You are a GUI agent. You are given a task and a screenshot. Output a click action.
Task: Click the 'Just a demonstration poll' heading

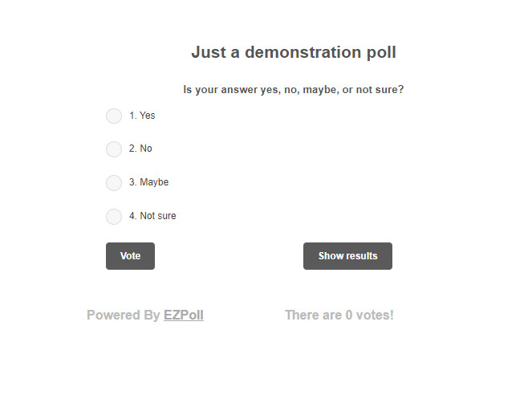pyautogui.click(x=294, y=53)
